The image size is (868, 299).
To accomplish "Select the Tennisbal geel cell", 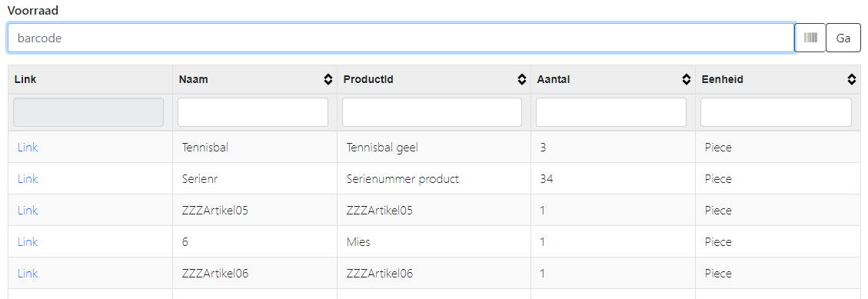I will [x=434, y=148].
